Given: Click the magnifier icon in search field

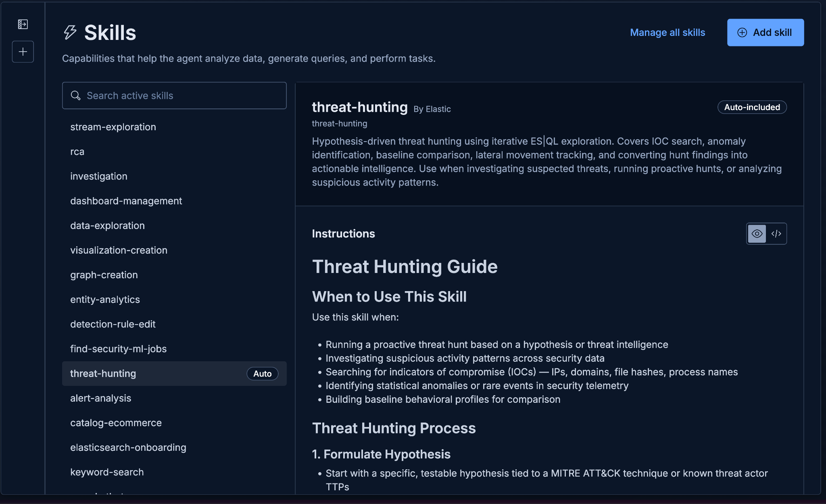Looking at the screenshot, I should (x=75, y=96).
